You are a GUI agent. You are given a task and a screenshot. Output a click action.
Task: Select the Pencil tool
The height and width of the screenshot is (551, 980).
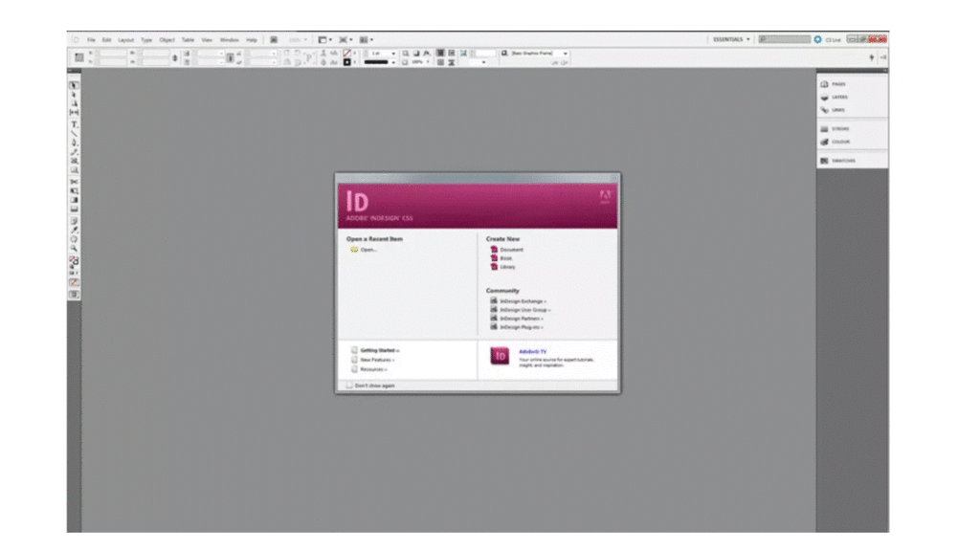pyautogui.click(x=74, y=152)
